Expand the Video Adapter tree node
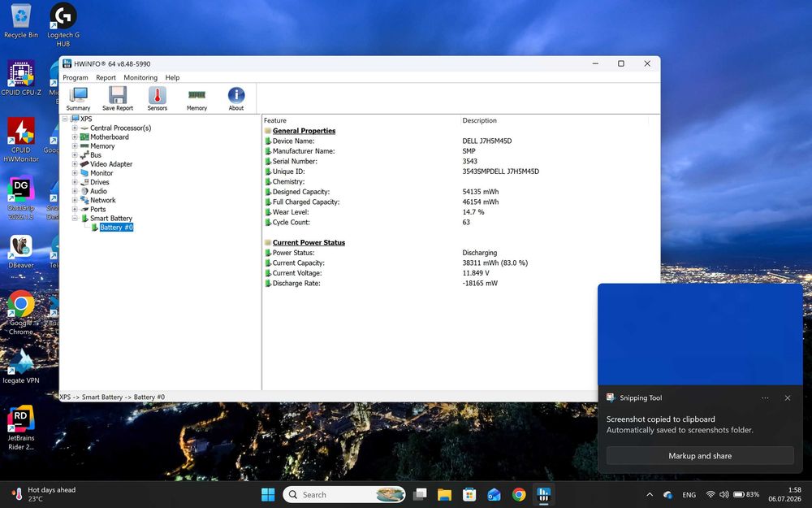This screenshot has height=508, width=812. [75, 164]
